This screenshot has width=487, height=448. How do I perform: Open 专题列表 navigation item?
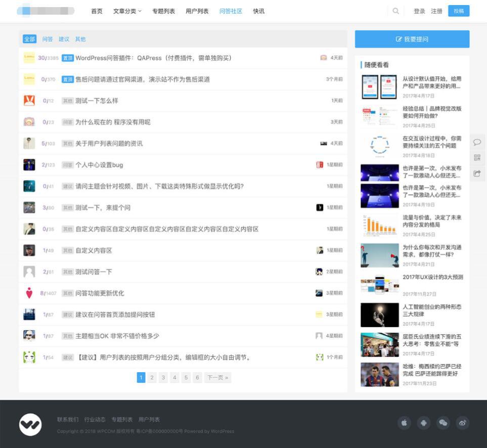(163, 11)
